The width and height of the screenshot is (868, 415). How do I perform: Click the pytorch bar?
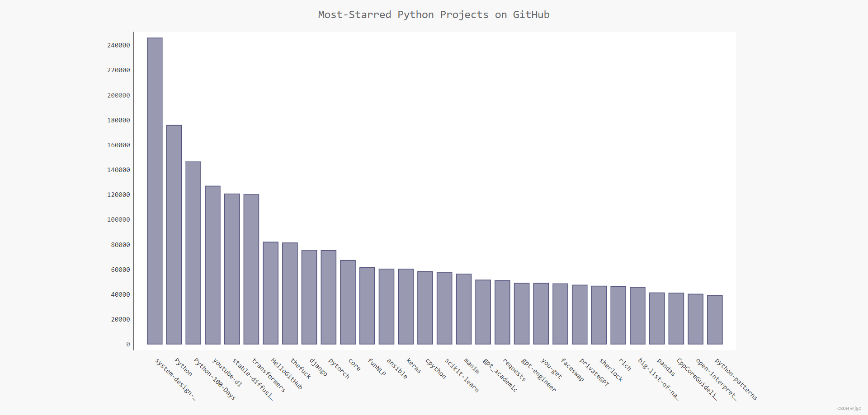[x=329, y=297]
